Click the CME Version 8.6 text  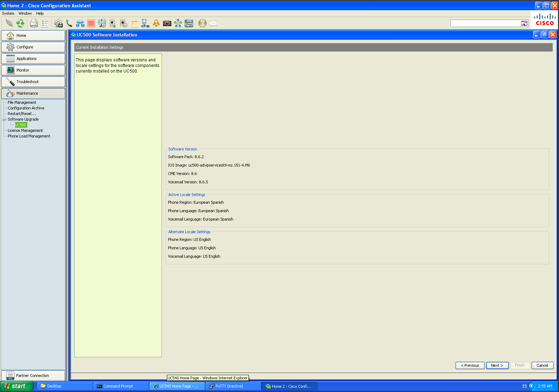point(182,174)
